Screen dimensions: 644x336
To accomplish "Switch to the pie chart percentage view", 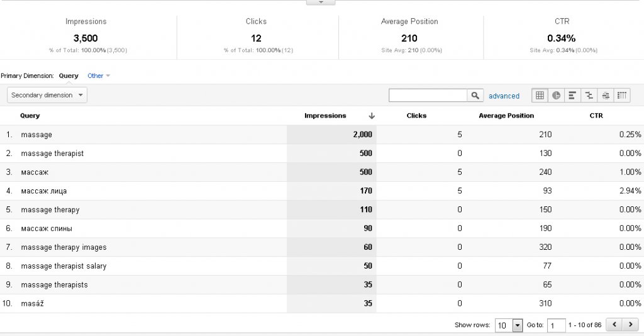I will [556, 96].
